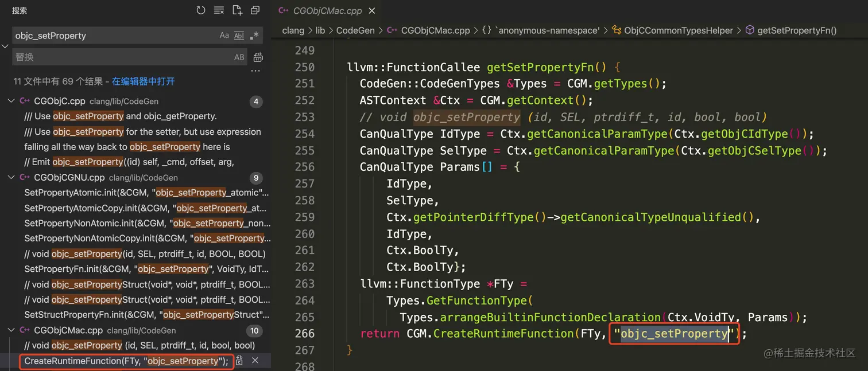868x371 pixels.
Task: Click line number 266 in gutter
Action: coord(304,334)
